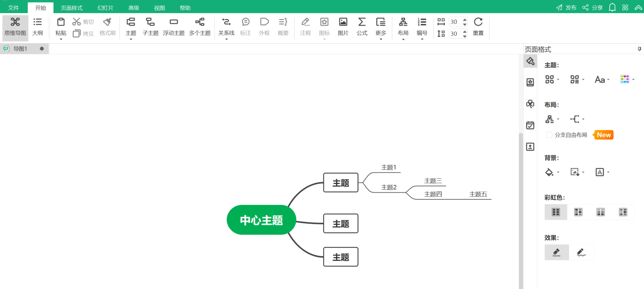
Task: Toggle the hand-drawn effect option
Action: click(581, 252)
